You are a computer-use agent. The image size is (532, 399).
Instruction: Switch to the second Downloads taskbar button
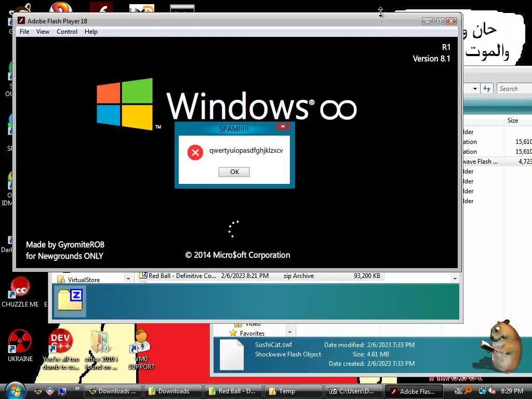coord(172,391)
